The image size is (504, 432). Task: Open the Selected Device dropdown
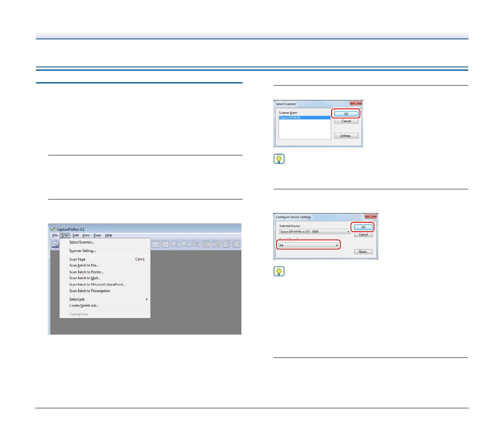pos(315,232)
